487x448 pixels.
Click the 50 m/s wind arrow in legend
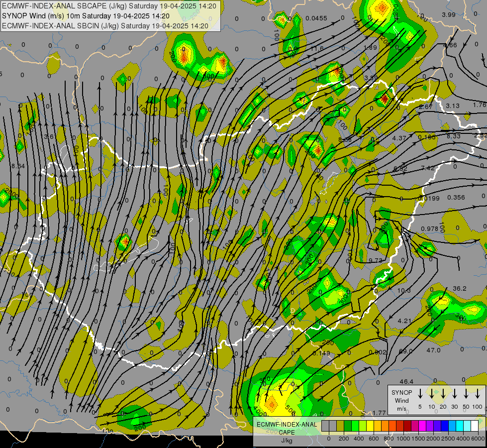click(x=466, y=393)
